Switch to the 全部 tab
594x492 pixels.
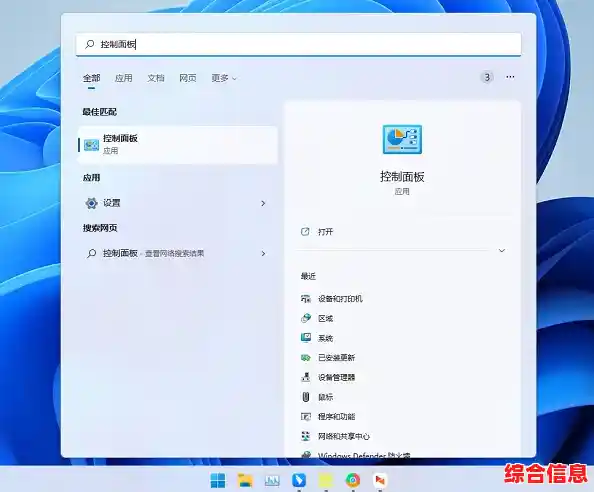coord(91,78)
